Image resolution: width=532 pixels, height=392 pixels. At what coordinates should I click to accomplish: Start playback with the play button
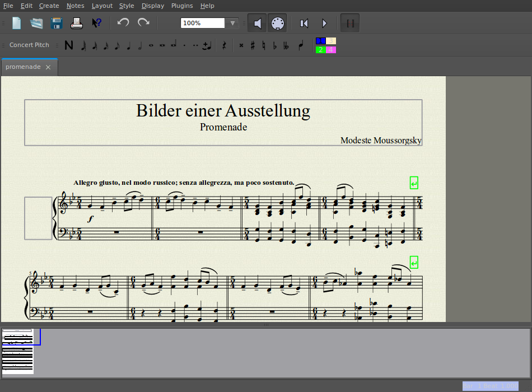point(324,23)
